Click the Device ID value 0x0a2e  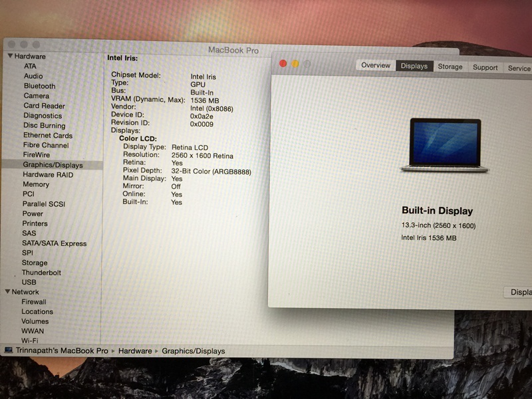201,116
